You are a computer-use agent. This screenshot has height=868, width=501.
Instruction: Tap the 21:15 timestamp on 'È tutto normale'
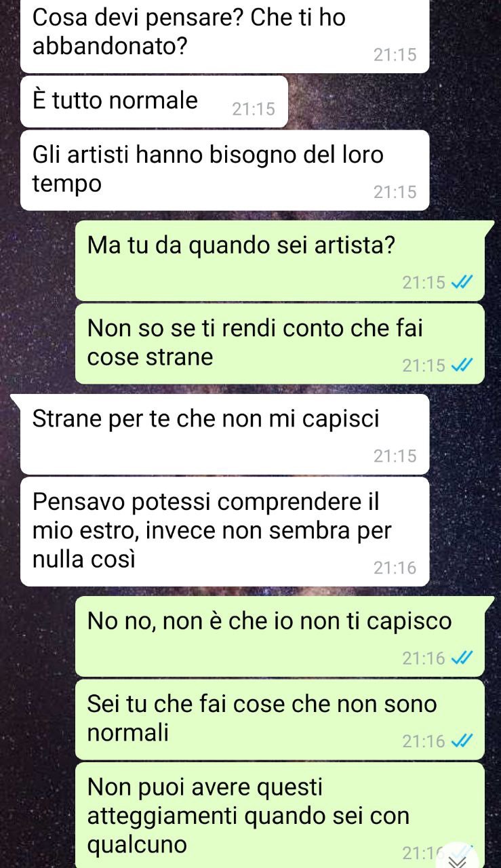(254, 109)
